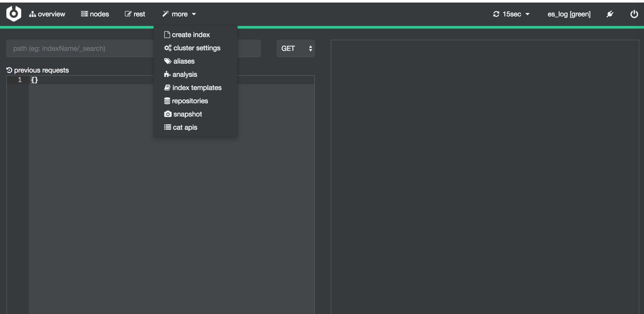Open the rest client tab
Viewport: 644px width, 314px height.
pos(135,14)
